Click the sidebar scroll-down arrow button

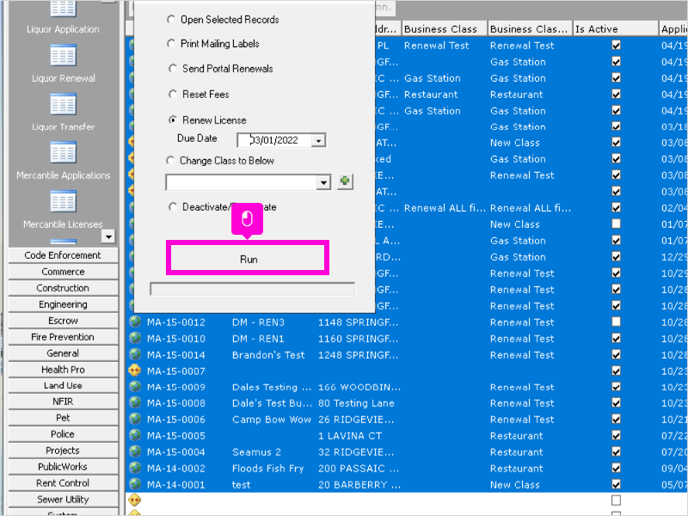click(108, 236)
